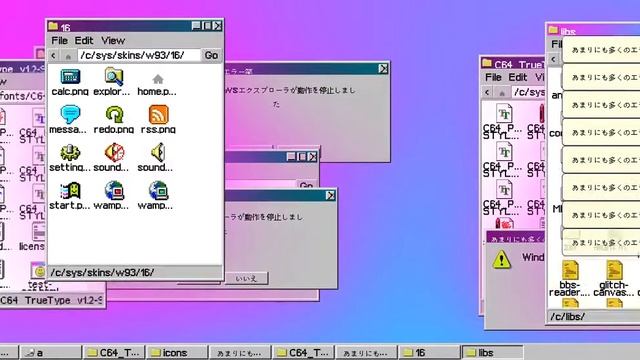This screenshot has height=360, width=640.
Task: Switch to taskbar item 'a'
Action: click(51, 353)
